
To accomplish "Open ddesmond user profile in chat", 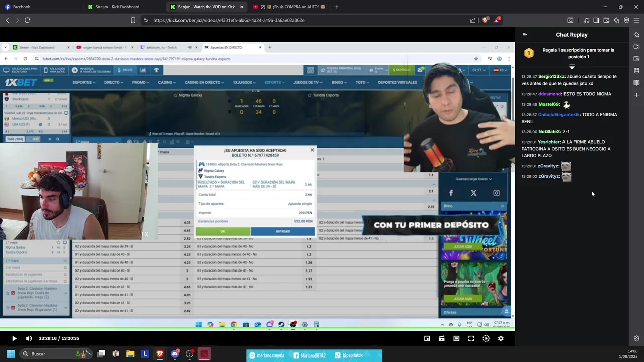I will tap(549, 94).
